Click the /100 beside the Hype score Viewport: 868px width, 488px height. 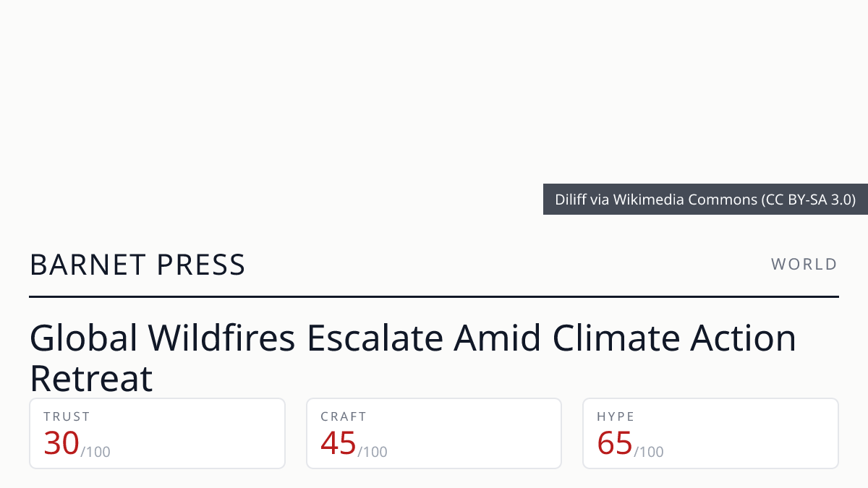648,452
